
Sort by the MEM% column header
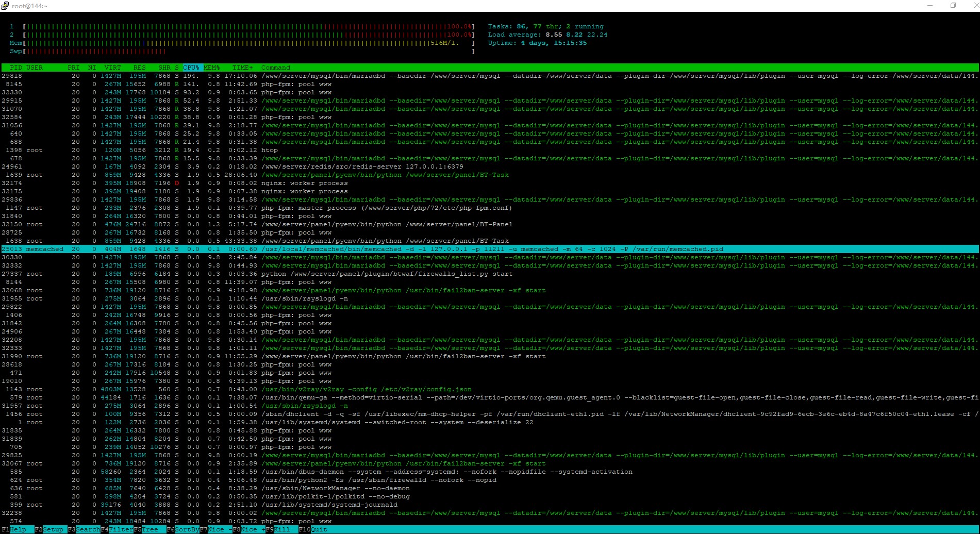tap(212, 68)
